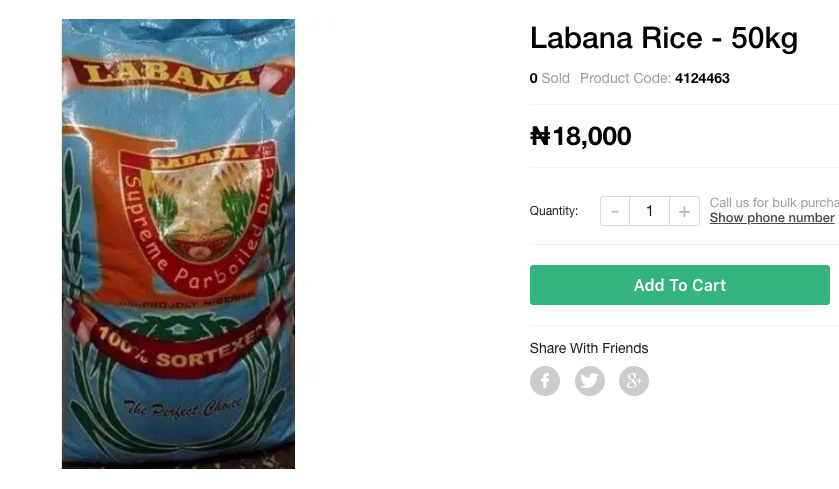This screenshot has height=489, width=839.
Task: Share via the Google Plus icon
Action: click(x=634, y=381)
